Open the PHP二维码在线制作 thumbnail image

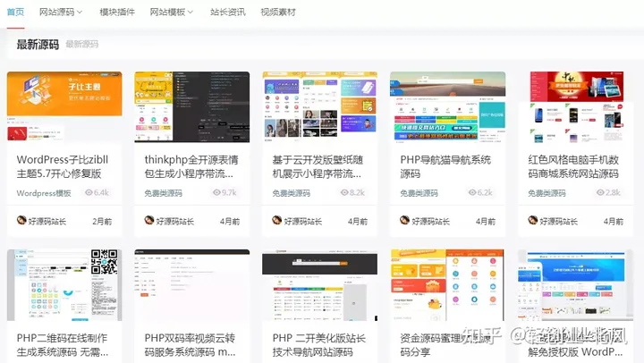point(64,285)
